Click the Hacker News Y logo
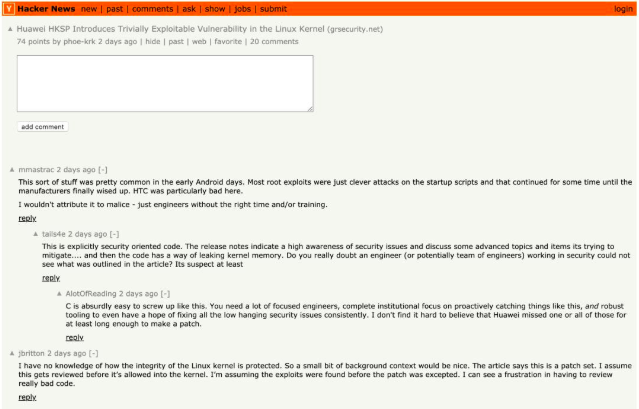The height and width of the screenshot is (409, 639). (8, 8)
